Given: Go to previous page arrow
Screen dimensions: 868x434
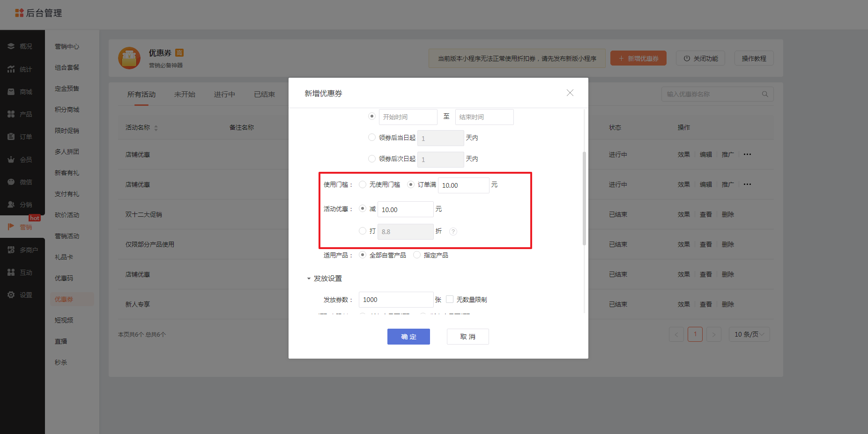Looking at the screenshot, I should click(676, 334).
